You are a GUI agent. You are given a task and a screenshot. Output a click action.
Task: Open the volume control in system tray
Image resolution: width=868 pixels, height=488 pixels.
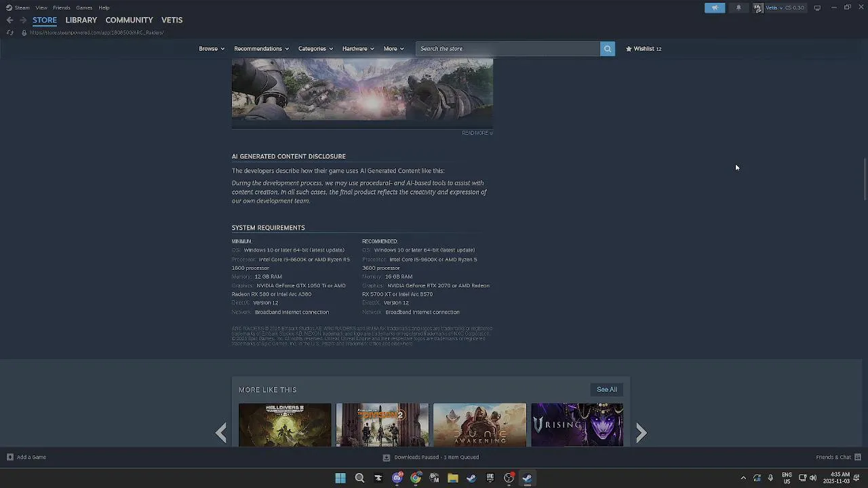(x=812, y=478)
